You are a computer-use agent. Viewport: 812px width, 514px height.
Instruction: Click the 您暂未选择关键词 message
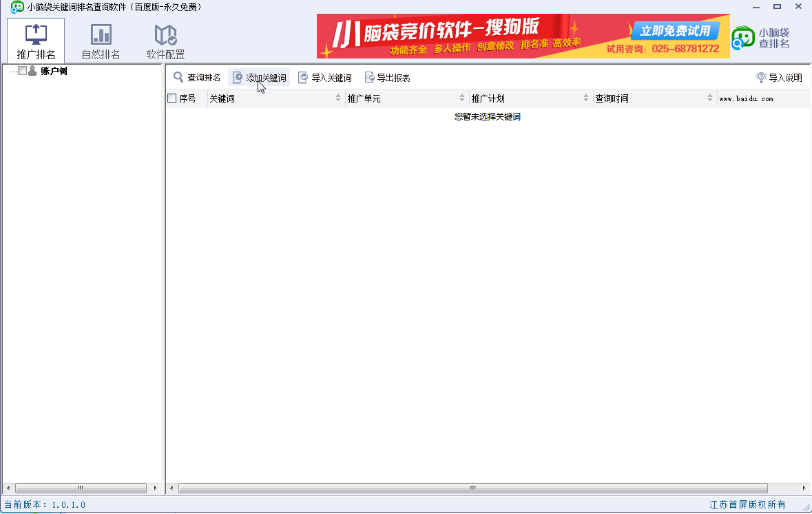[x=488, y=117]
